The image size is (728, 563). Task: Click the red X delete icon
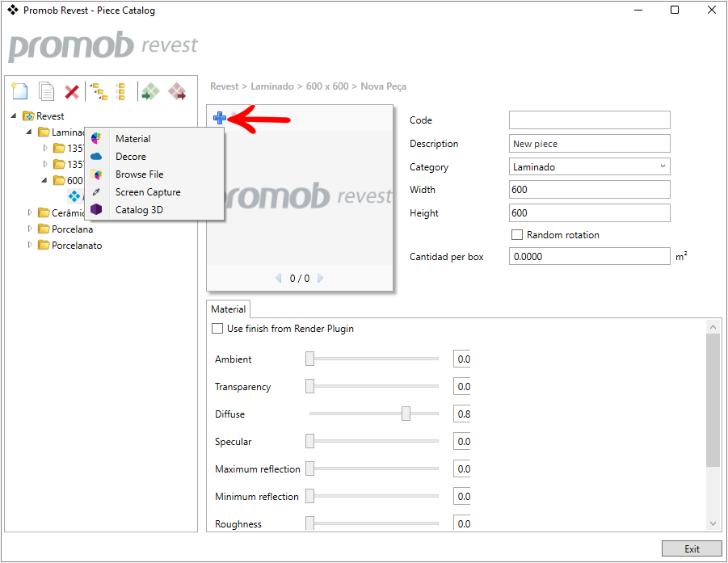(x=71, y=91)
